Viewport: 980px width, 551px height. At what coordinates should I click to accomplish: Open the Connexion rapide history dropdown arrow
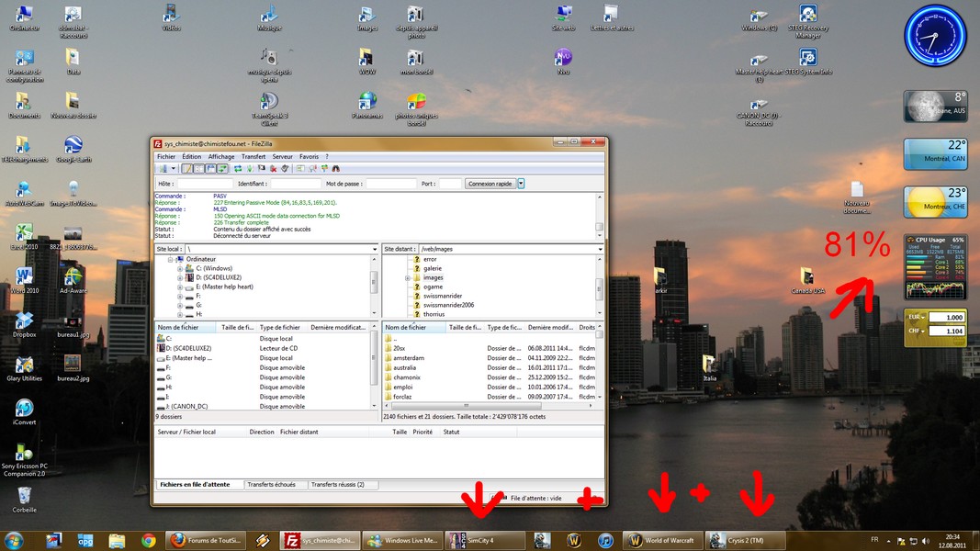521,184
